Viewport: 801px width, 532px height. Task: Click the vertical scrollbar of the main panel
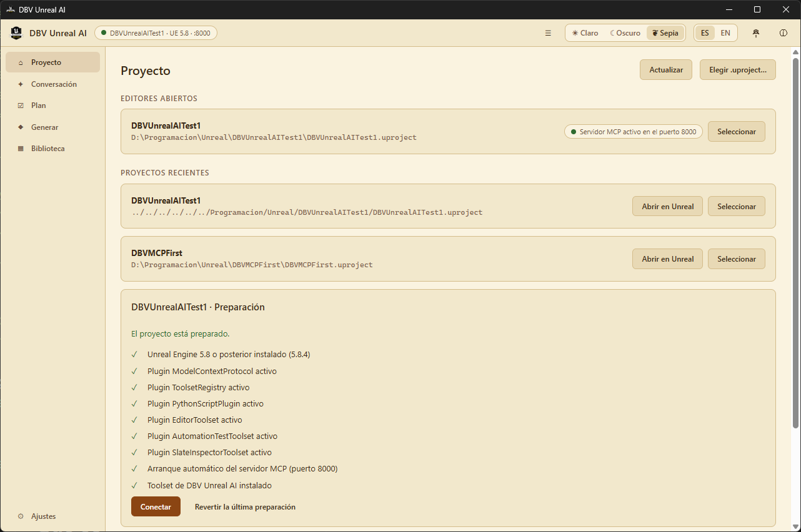tap(795, 243)
